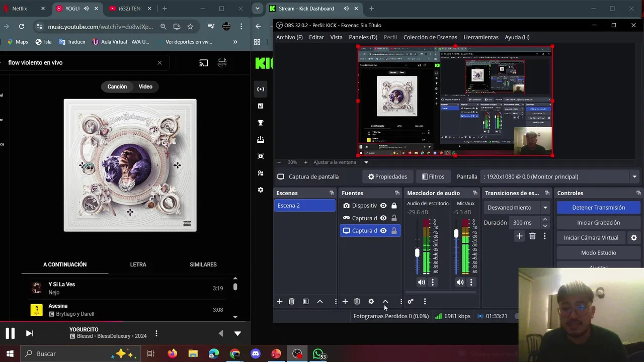Float the Mezclador de audio dock
644x362 pixels.
click(475, 193)
